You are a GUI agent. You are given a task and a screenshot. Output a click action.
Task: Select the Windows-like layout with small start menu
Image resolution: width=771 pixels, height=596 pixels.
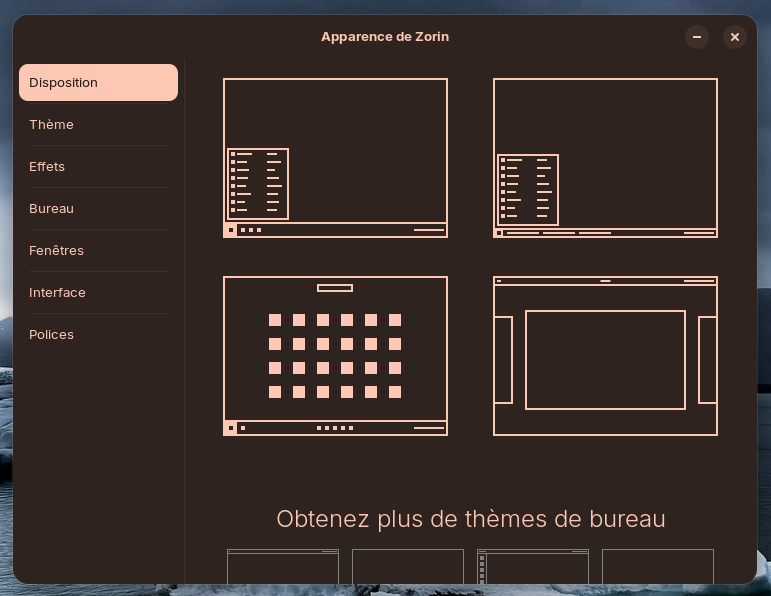pyautogui.click(x=335, y=158)
